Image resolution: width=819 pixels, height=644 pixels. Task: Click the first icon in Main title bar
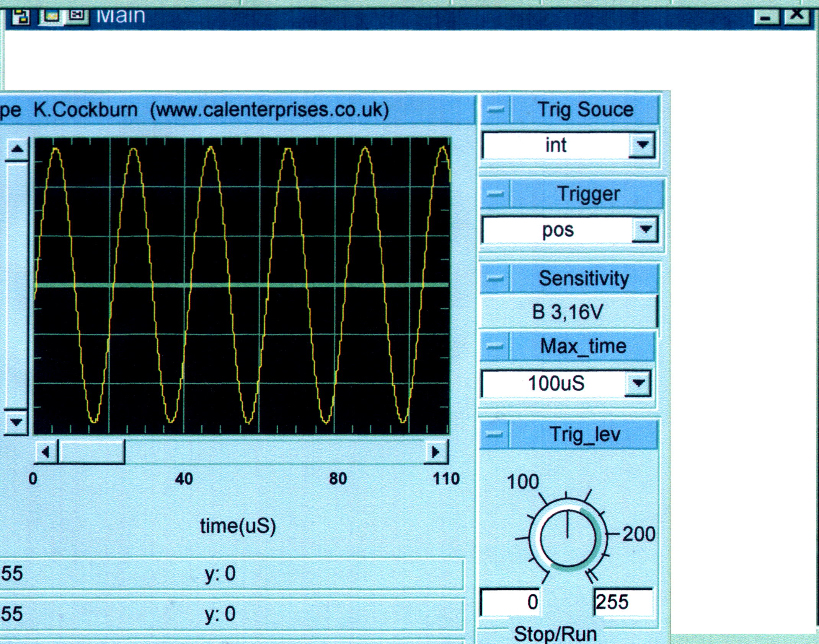(21, 18)
